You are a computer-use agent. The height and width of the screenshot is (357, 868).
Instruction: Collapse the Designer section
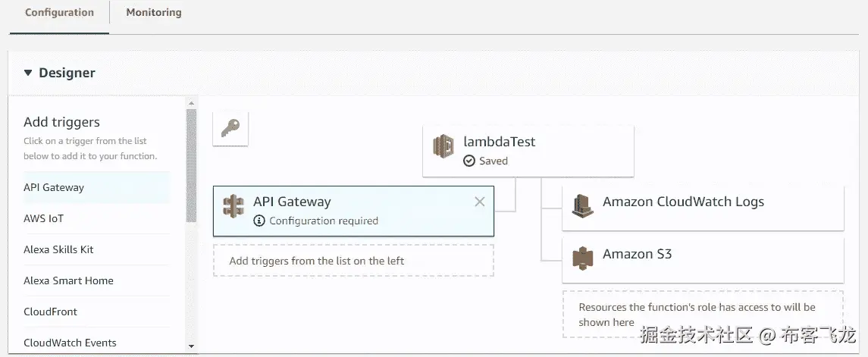tap(28, 74)
